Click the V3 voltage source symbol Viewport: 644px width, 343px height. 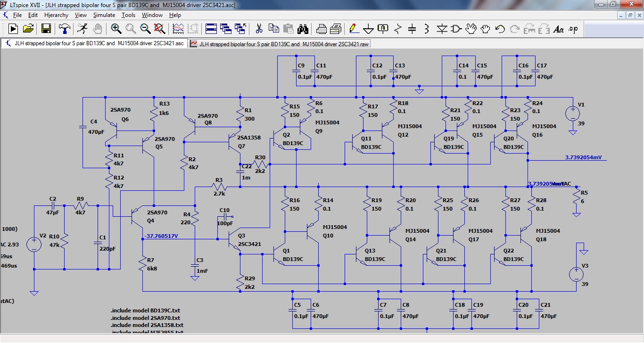(576, 274)
